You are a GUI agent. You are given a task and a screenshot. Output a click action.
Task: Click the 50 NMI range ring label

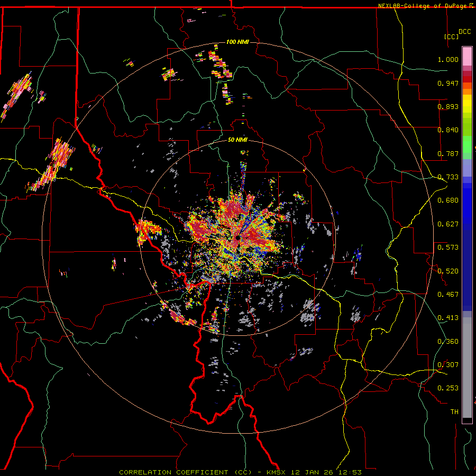(237, 140)
